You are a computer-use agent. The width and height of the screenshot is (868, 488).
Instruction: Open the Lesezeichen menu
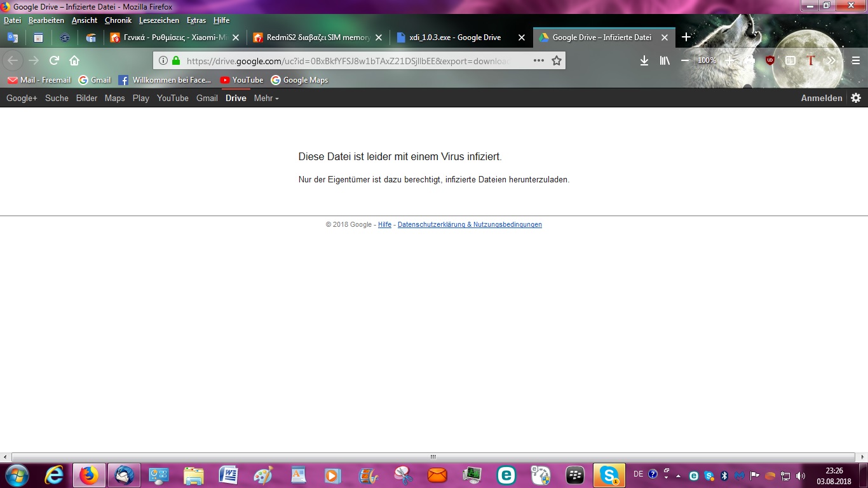[159, 20]
